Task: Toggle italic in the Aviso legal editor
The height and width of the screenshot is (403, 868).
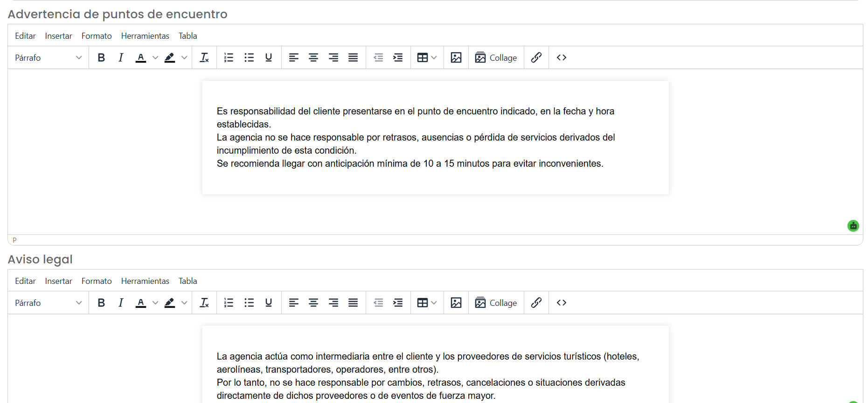Action: click(121, 303)
